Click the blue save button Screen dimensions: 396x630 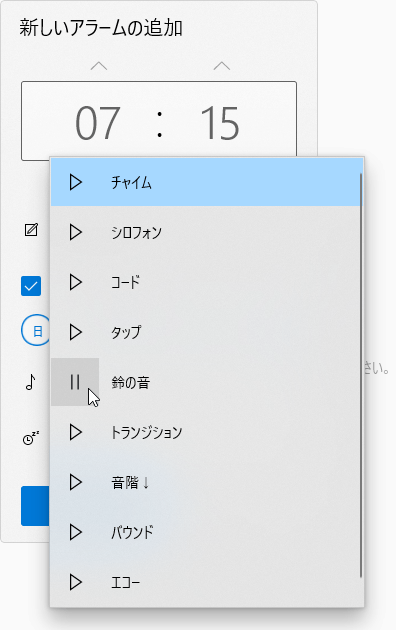35,506
